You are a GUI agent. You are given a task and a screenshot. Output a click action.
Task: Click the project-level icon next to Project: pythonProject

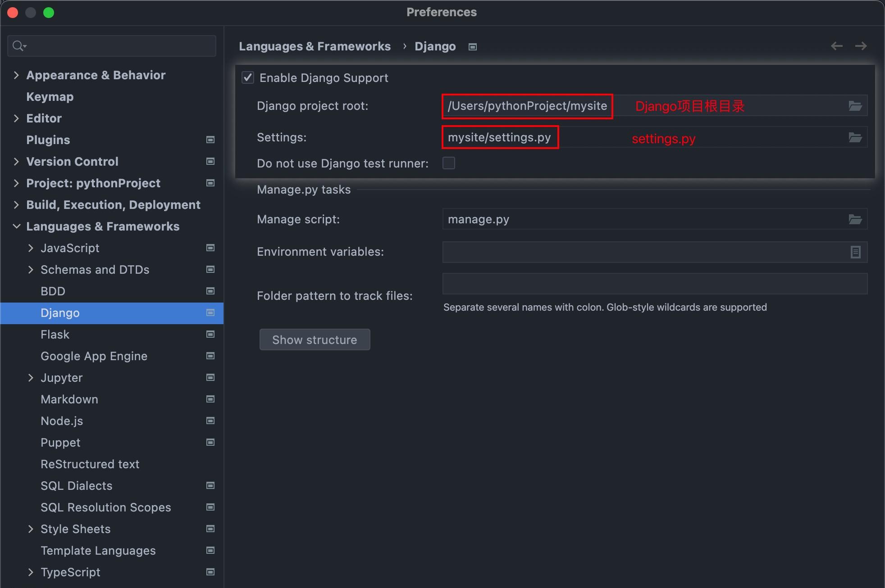point(210,183)
